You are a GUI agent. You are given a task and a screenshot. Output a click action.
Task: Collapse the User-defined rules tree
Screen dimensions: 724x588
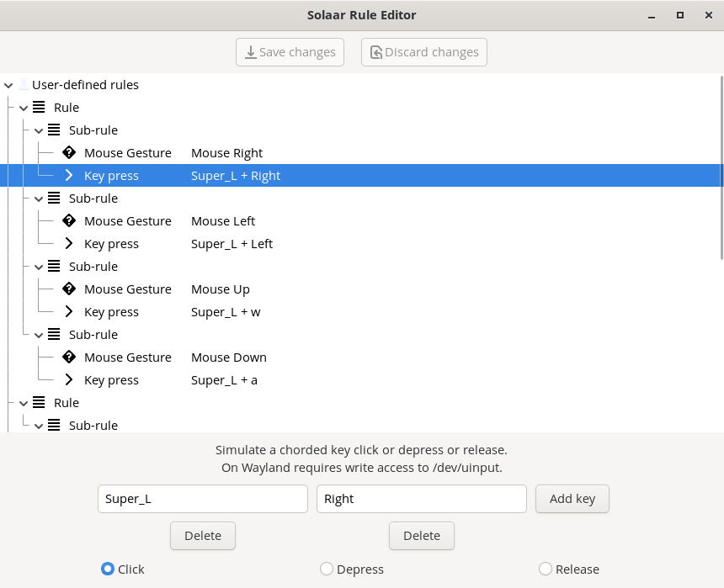[x=8, y=85]
